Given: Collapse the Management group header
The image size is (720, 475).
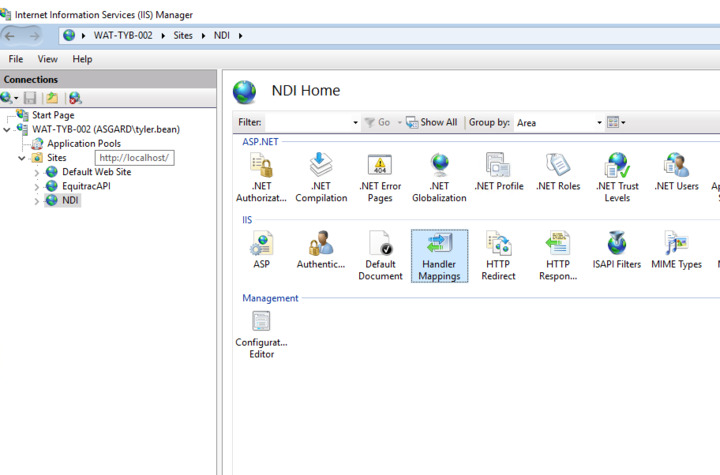Looking at the screenshot, I should click(270, 298).
